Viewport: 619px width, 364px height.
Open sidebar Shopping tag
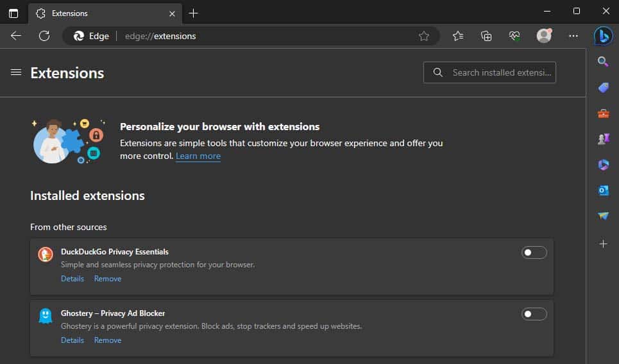point(603,88)
